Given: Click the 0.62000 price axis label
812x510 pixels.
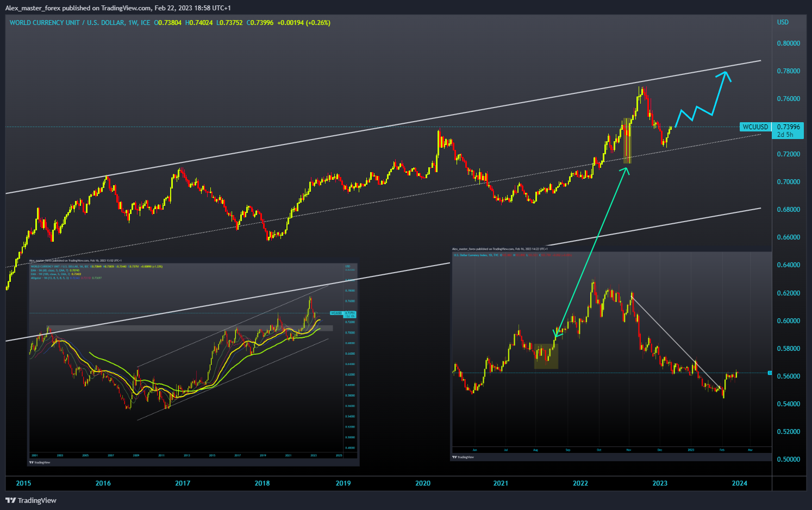Looking at the screenshot, I should (x=788, y=293).
